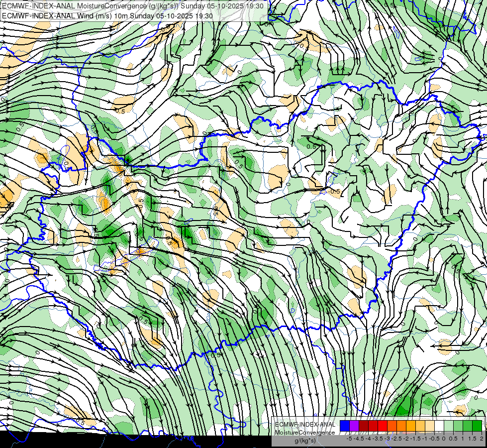Click the -3.5 legend tick value
487x448 pixels.
click(378, 439)
